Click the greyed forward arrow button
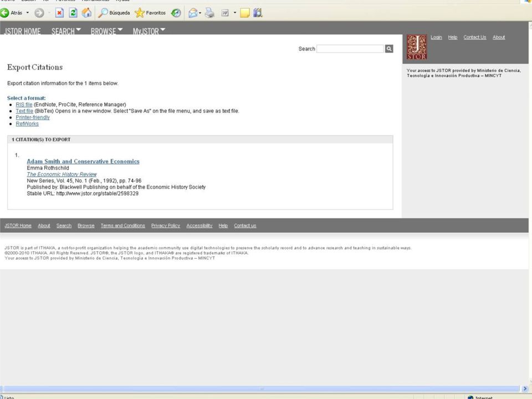Screen dimensions: 532x399 39,13
